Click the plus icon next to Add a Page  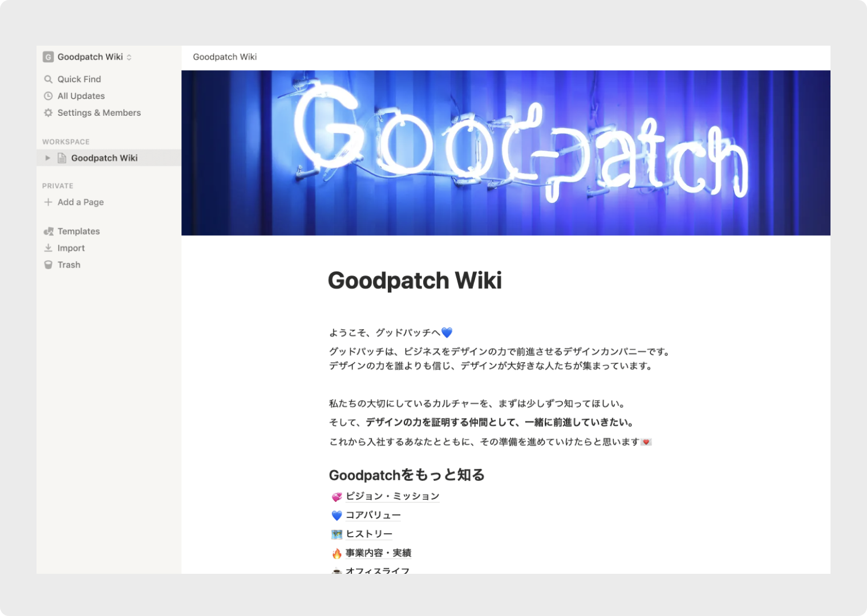click(48, 202)
